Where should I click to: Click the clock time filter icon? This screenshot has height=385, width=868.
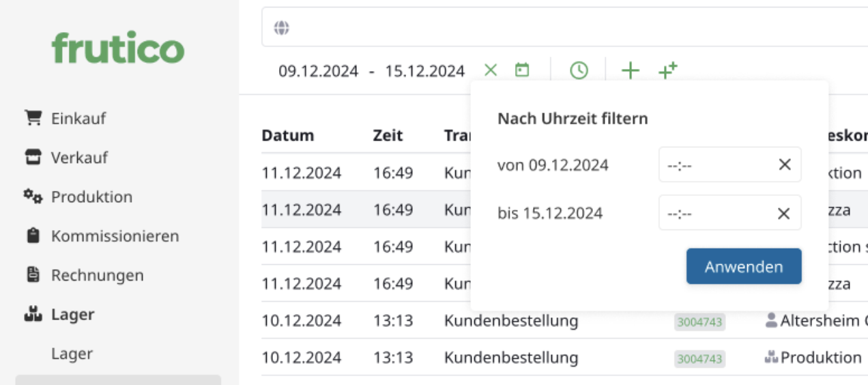coord(579,70)
